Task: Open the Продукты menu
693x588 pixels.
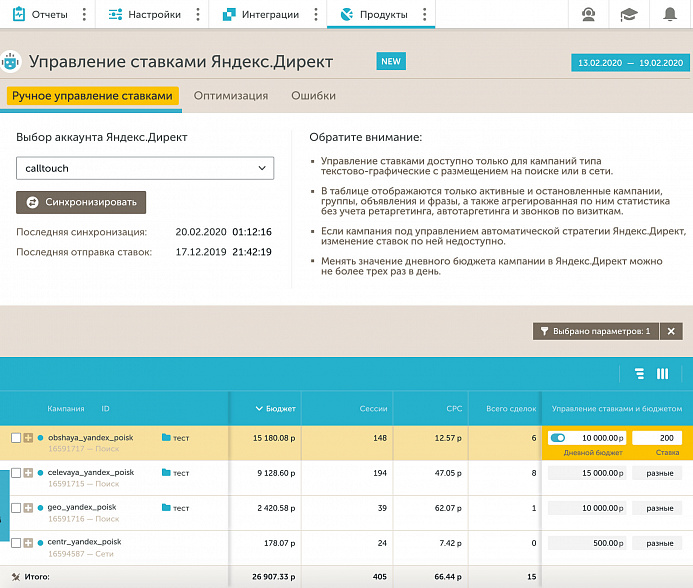Action: (x=374, y=15)
